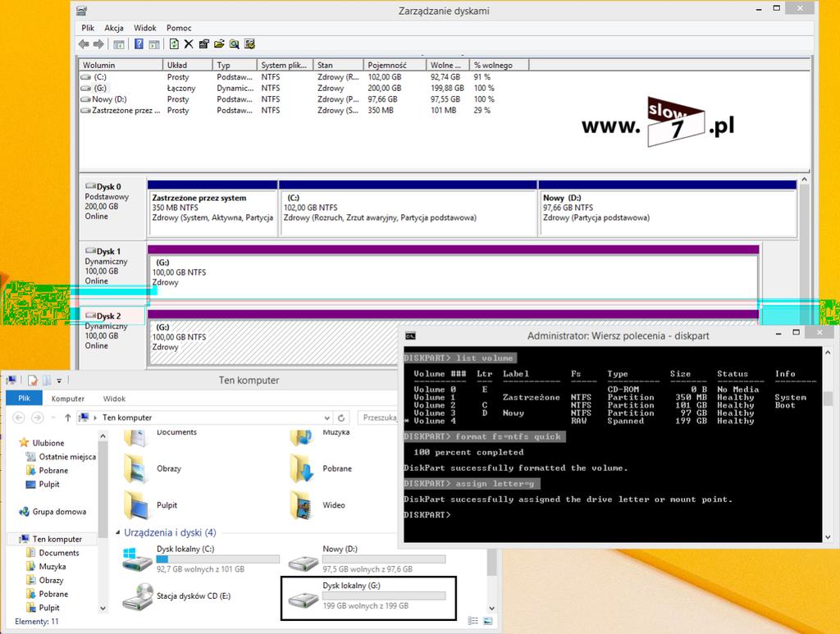The height and width of the screenshot is (634, 840).
Task: Select the Nowy (D:) drive in Explorer
Action: pyautogui.click(x=367, y=559)
